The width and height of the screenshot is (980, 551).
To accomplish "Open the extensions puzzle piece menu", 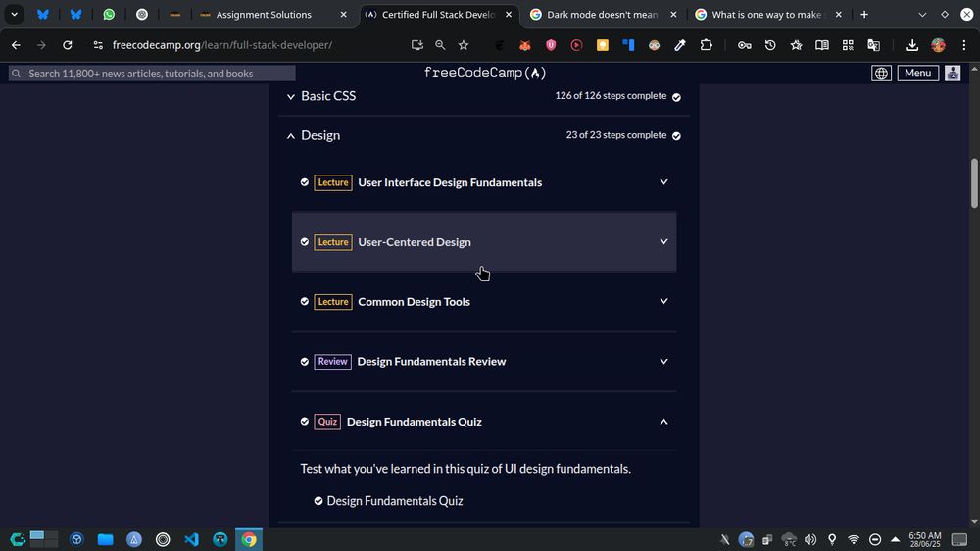I will point(707,45).
